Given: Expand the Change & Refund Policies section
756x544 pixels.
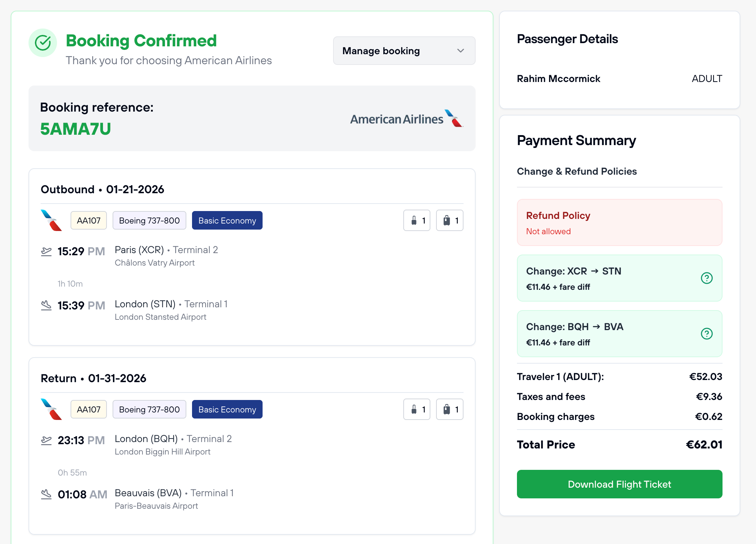Looking at the screenshot, I should 576,171.
